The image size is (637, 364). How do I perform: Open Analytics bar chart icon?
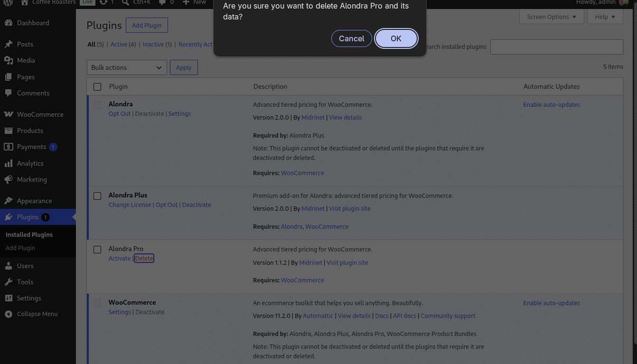(9, 163)
